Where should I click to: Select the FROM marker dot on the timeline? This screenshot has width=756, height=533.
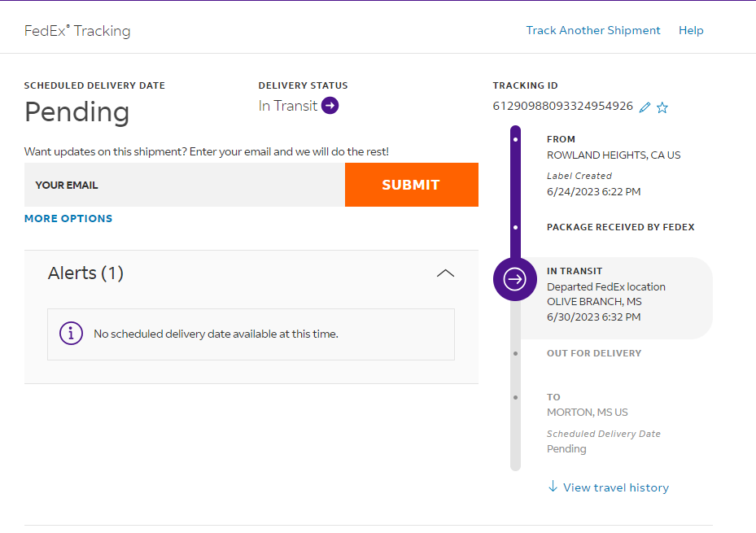tap(515, 139)
